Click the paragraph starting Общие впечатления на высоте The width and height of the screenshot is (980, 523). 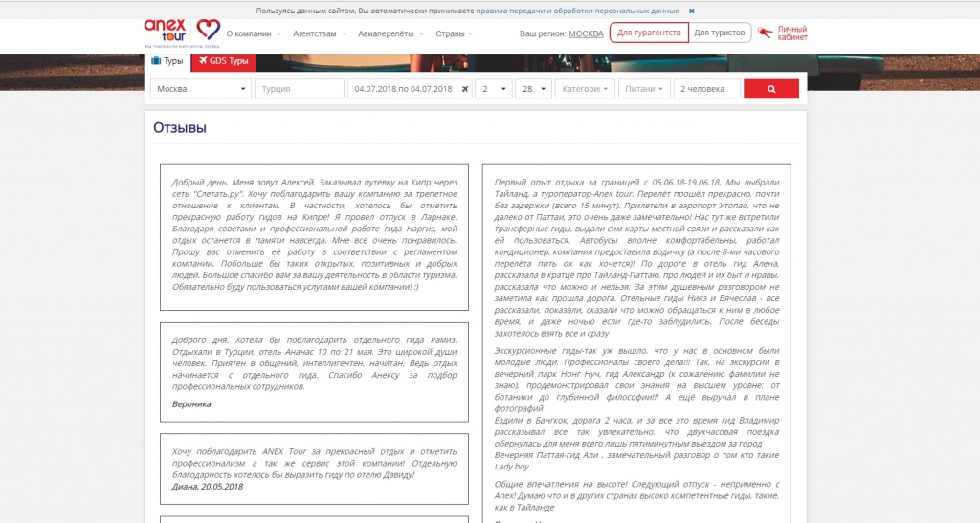(636, 495)
